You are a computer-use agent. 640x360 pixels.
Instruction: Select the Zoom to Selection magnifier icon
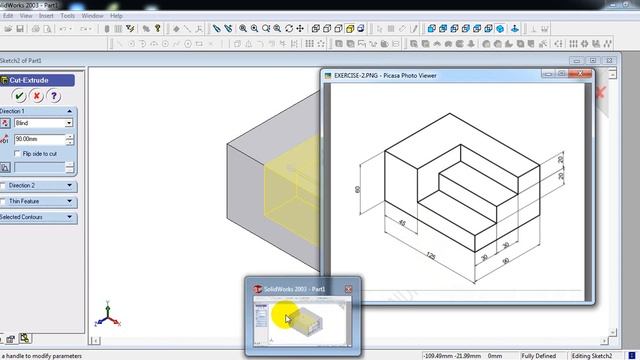(x=277, y=28)
